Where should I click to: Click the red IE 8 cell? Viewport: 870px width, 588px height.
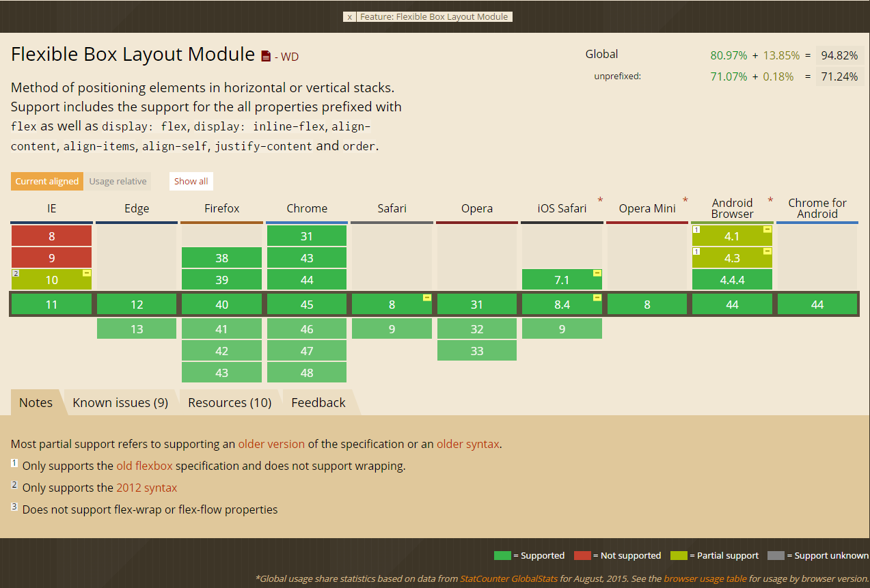point(51,236)
